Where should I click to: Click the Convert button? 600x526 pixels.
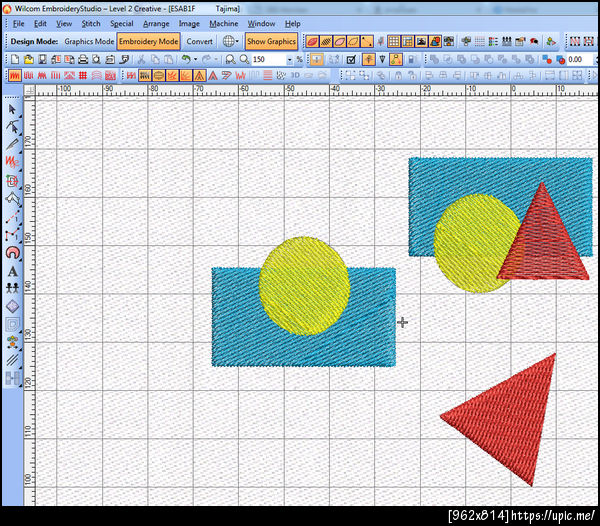click(x=199, y=41)
